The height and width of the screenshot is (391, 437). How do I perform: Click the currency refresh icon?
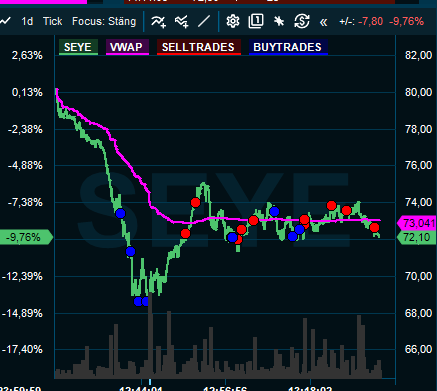coord(302,22)
